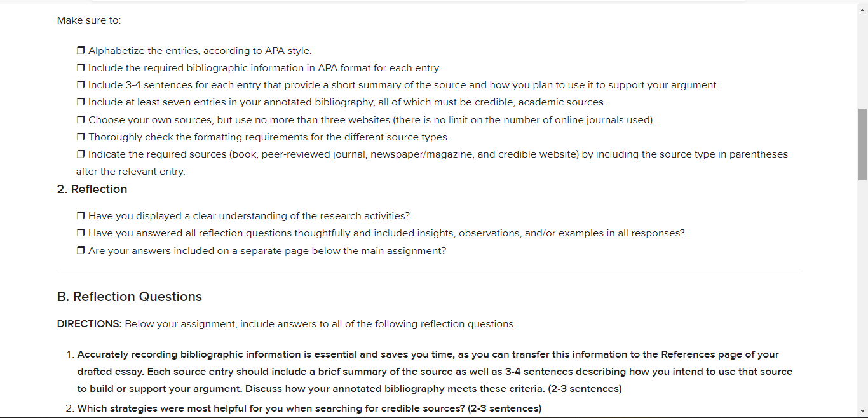Click the scrollbar up arrow

click(862, 10)
